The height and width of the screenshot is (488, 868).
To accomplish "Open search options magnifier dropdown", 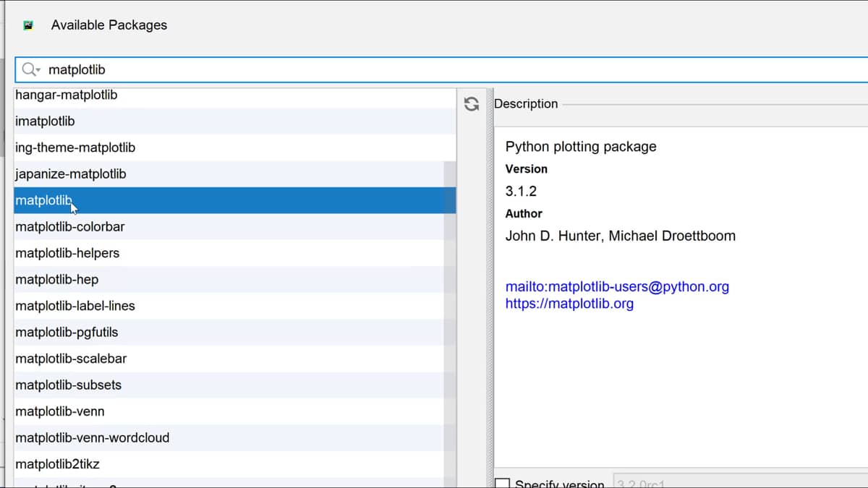I will coord(31,69).
